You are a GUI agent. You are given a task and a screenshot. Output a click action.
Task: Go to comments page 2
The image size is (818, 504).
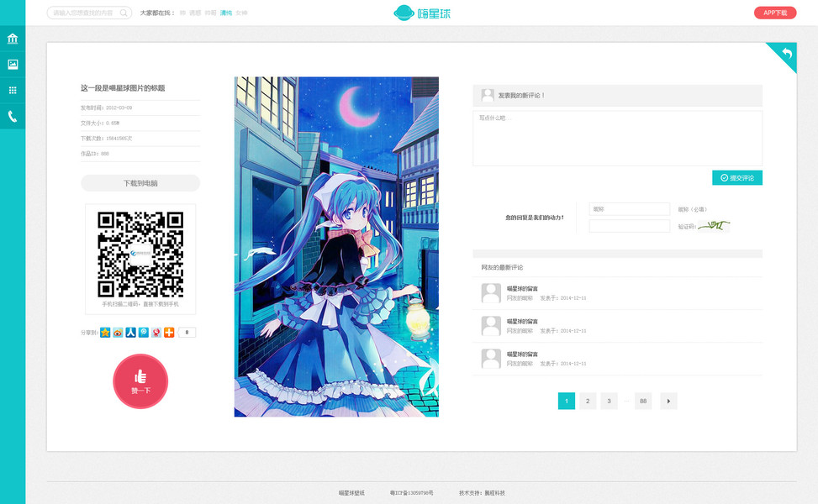click(x=588, y=401)
